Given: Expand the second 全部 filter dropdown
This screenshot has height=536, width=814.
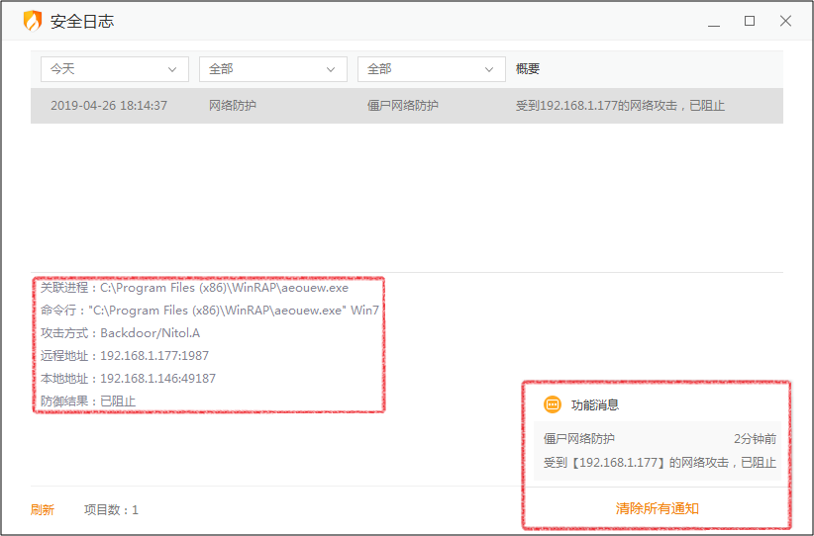Looking at the screenshot, I should pyautogui.click(x=431, y=69).
